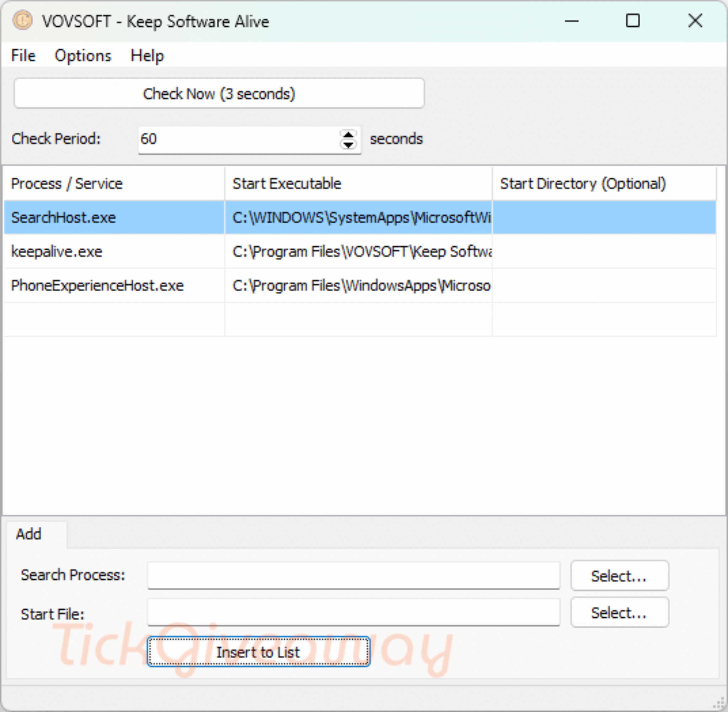
Task: Focus the Start File input field
Action: pos(354,612)
